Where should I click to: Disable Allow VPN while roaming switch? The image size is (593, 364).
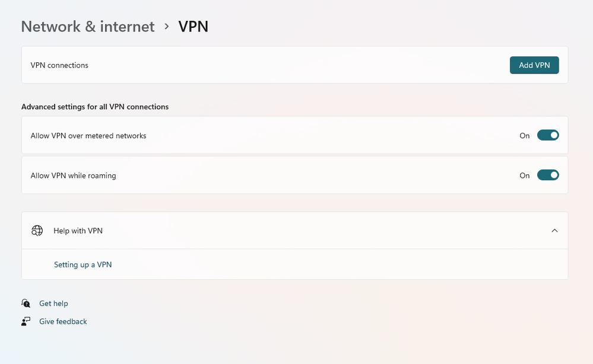click(547, 175)
